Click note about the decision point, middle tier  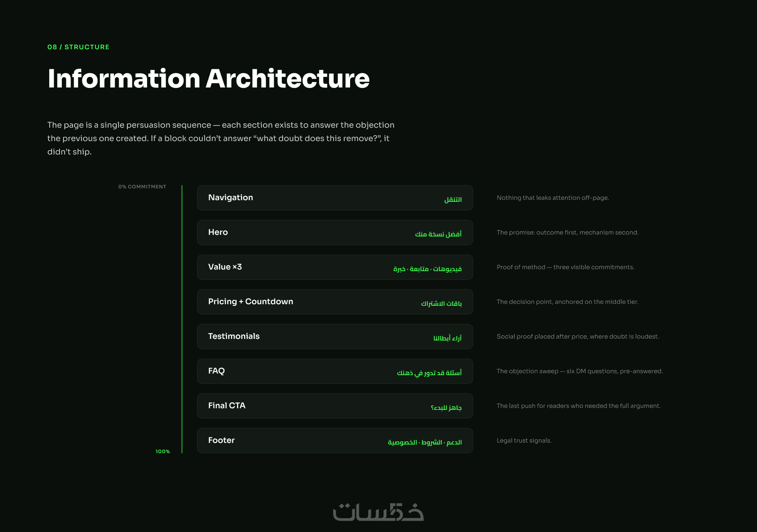click(567, 302)
